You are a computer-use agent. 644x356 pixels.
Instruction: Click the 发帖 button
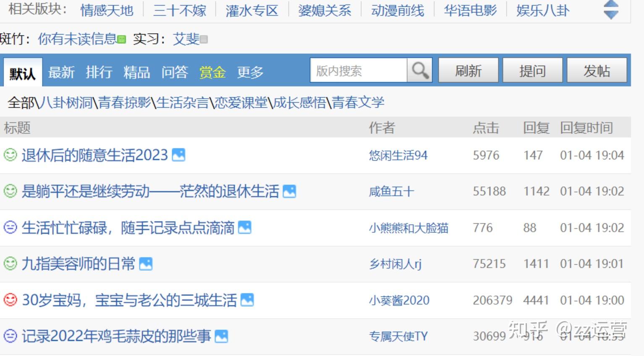point(597,70)
